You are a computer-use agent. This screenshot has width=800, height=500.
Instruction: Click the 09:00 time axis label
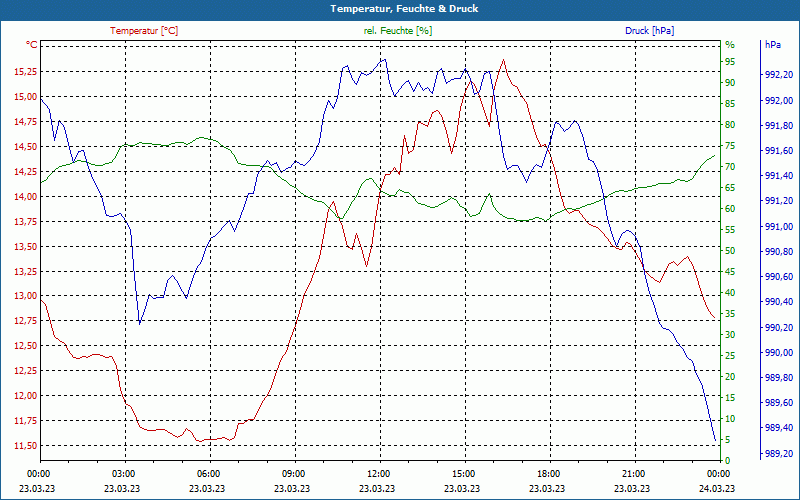pyautogui.click(x=293, y=474)
